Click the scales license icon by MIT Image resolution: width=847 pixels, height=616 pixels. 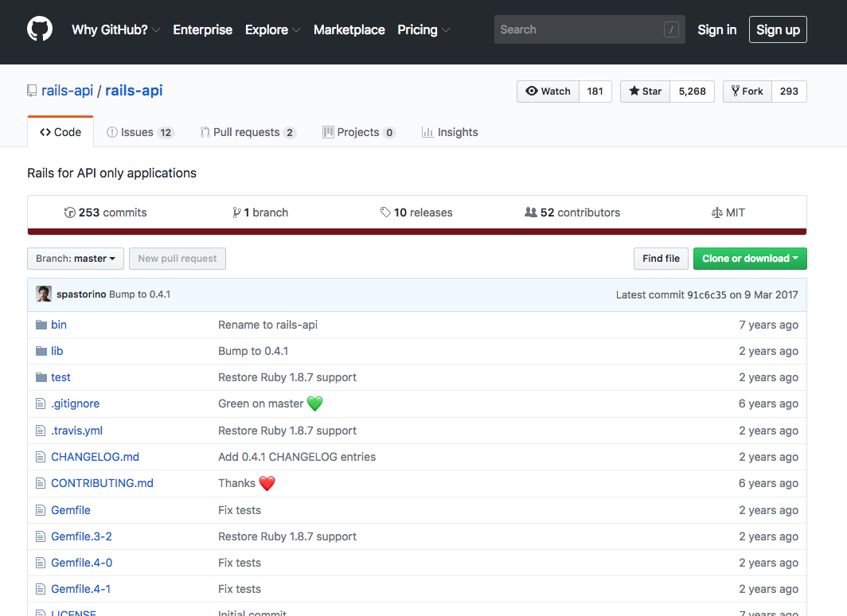716,212
